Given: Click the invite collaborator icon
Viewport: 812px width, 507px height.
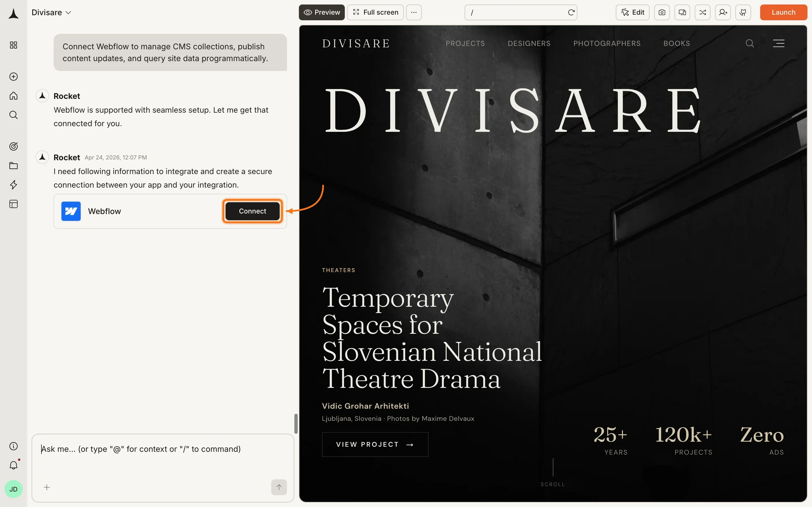Looking at the screenshot, I should click(x=723, y=12).
